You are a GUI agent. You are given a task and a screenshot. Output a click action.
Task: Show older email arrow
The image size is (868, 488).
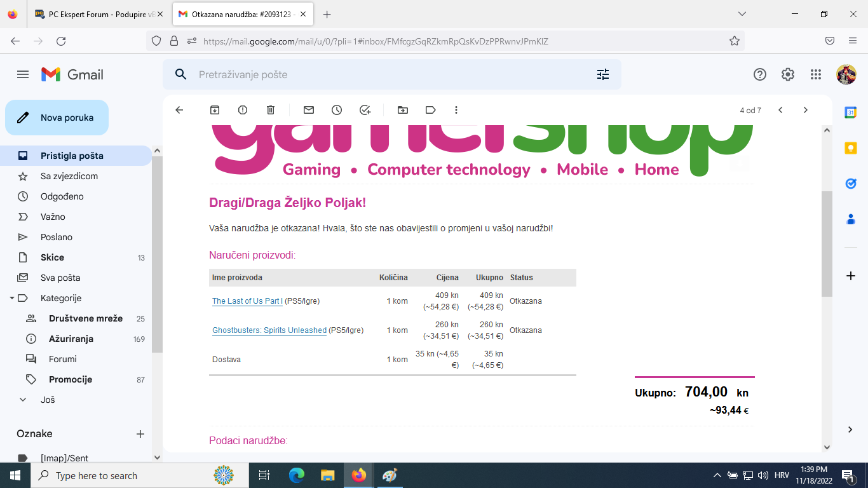[806, 110]
